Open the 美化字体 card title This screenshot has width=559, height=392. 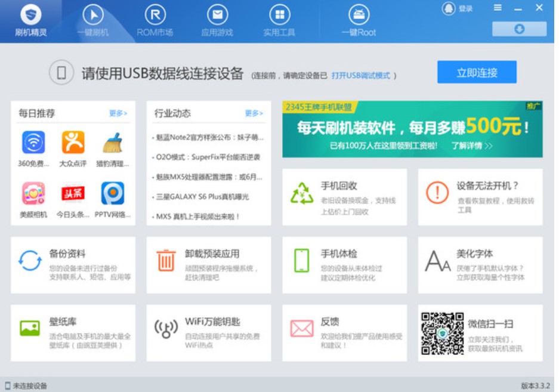(x=474, y=254)
